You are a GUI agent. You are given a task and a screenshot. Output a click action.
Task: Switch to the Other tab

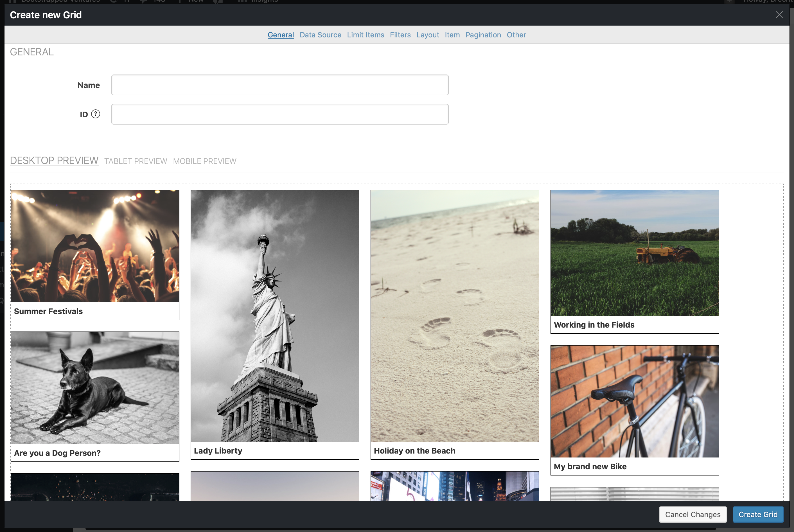point(516,35)
